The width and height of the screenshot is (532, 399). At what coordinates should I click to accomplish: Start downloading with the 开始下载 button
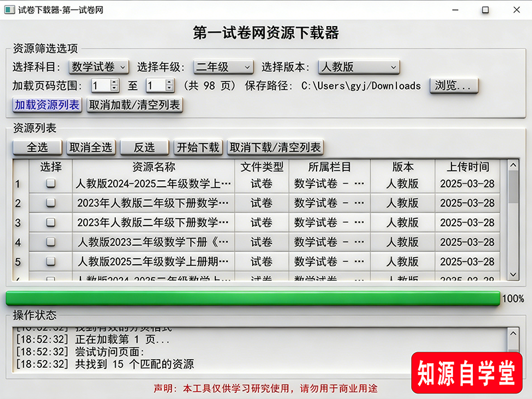point(198,147)
